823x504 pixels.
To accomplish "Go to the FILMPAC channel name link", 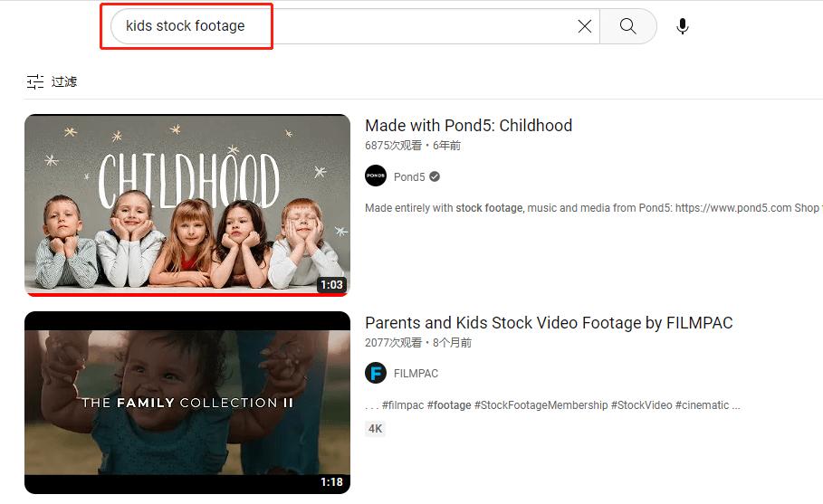I will (416, 373).
